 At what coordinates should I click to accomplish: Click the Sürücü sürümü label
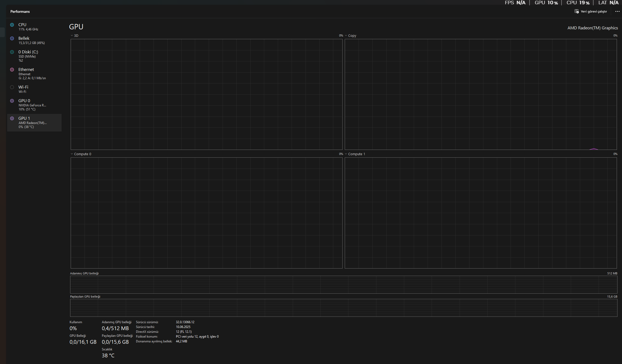click(147, 322)
